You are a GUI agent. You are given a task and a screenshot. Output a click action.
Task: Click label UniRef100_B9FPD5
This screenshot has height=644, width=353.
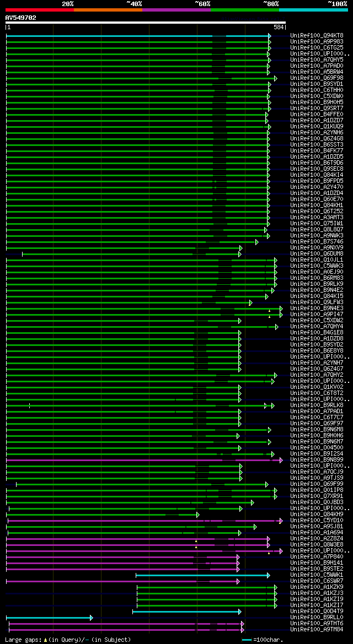point(317,181)
